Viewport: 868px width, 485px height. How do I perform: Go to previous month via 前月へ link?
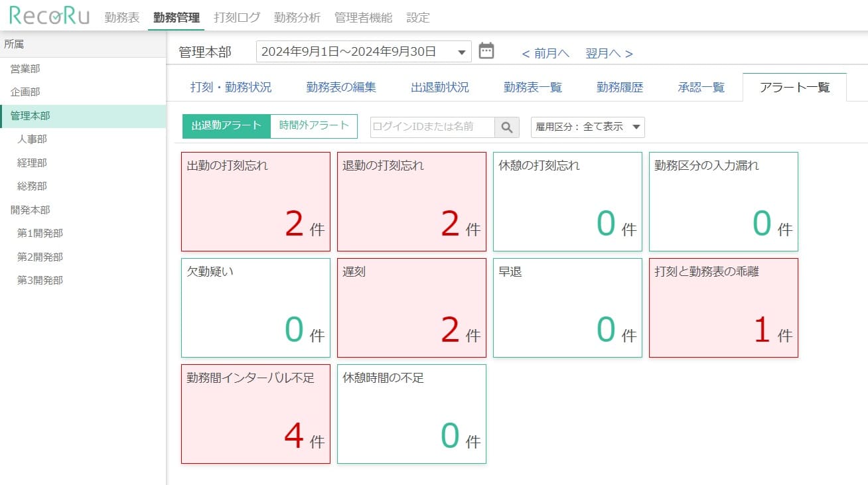[x=544, y=53]
